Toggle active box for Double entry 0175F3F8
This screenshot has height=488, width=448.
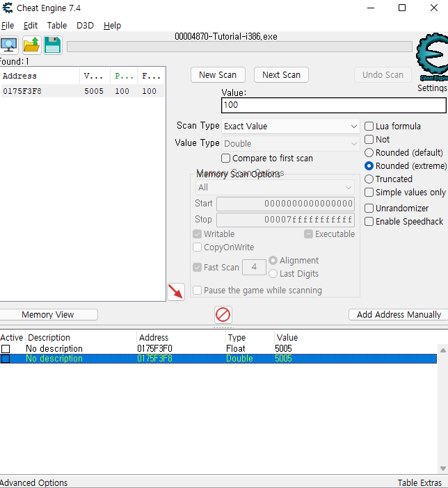click(6, 359)
